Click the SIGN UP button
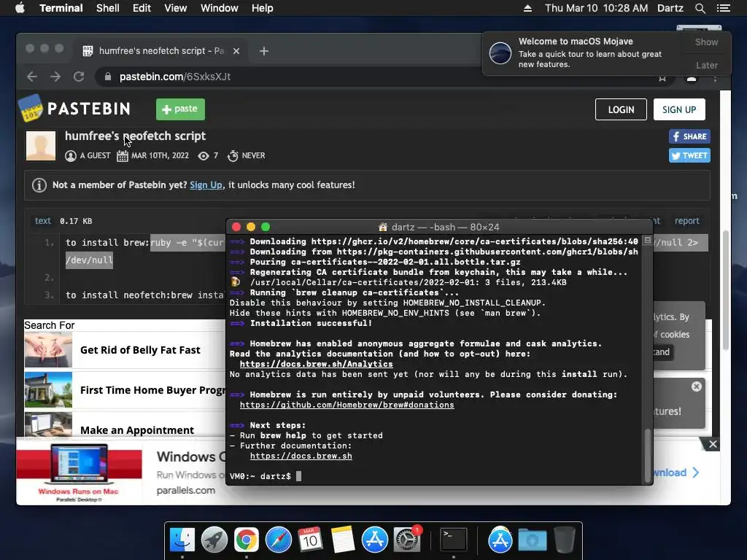This screenshot has height=560, width=747. click(x=679, y=109)
